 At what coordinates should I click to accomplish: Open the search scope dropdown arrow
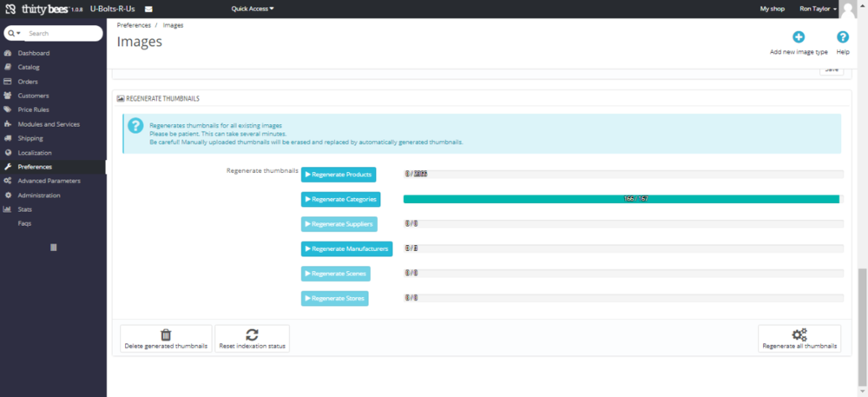tap(14, 33)
